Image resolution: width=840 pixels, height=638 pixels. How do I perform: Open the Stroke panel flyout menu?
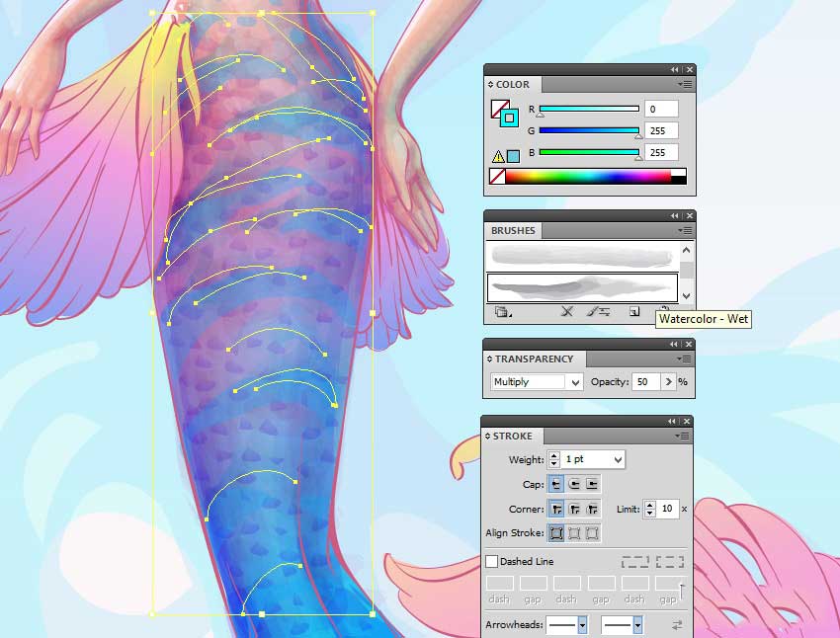point(683,436)
